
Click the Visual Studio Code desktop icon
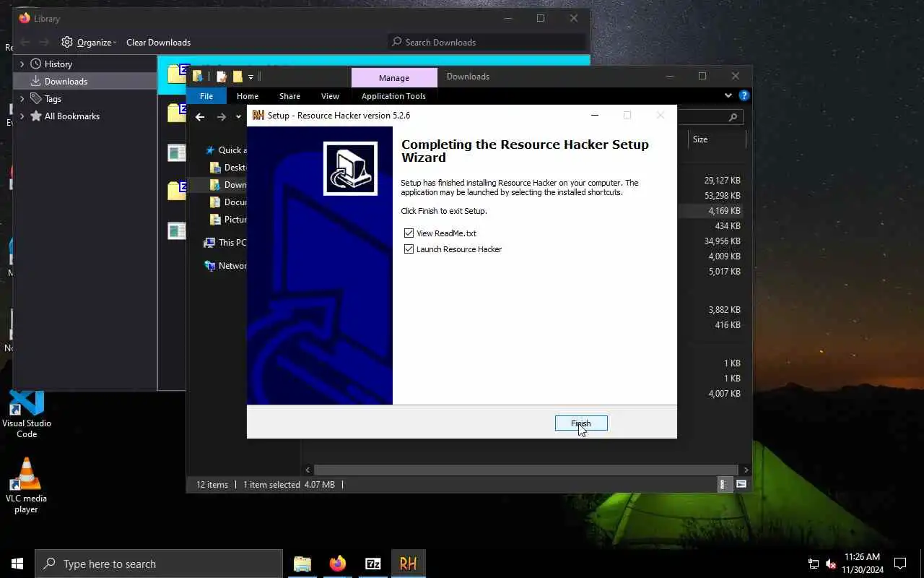coord(27,415)
